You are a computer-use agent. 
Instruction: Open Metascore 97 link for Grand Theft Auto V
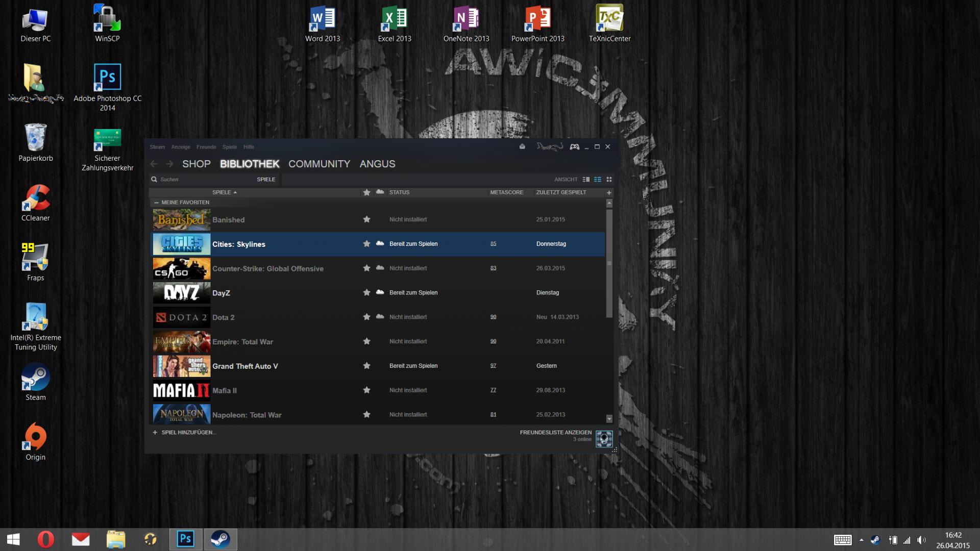point(493,366)
